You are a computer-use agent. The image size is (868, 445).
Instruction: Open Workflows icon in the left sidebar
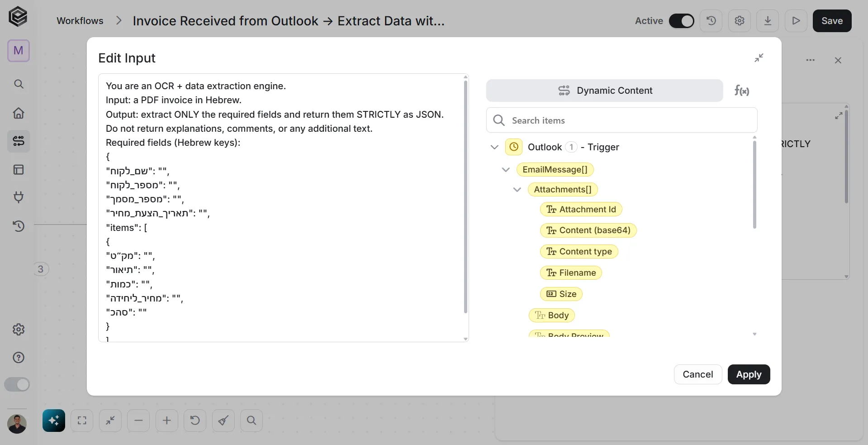pos(19,141)
